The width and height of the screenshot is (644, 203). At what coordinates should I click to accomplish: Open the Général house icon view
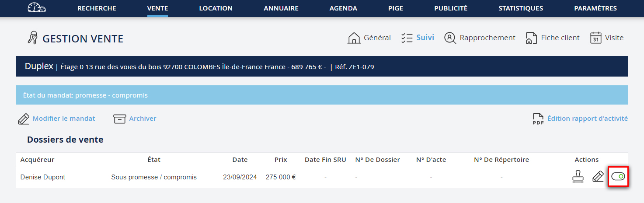coord(369,38)
